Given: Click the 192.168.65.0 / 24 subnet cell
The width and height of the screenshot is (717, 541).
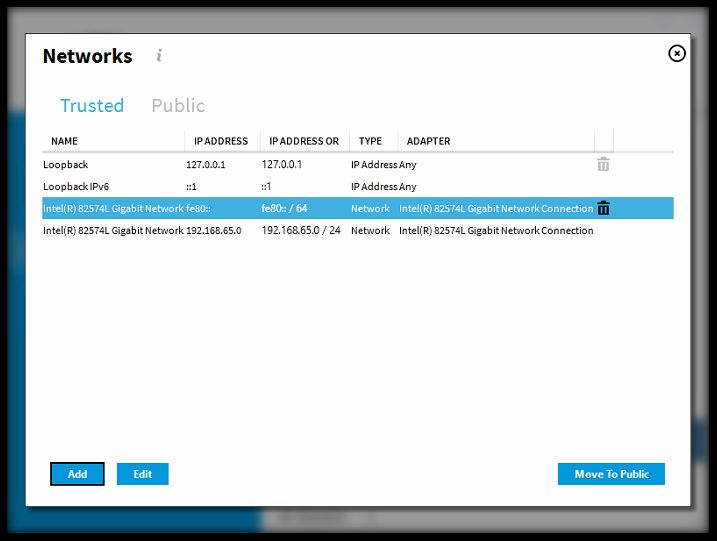Looking at the screenshot, I should (x=301, y=231).
